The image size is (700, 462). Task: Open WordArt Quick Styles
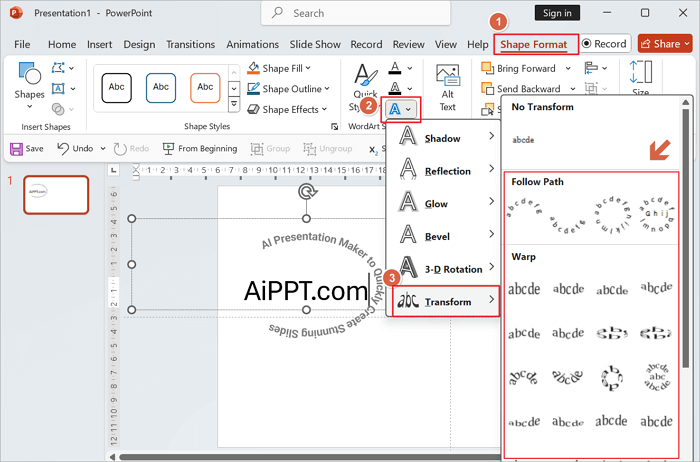(365, 86)
